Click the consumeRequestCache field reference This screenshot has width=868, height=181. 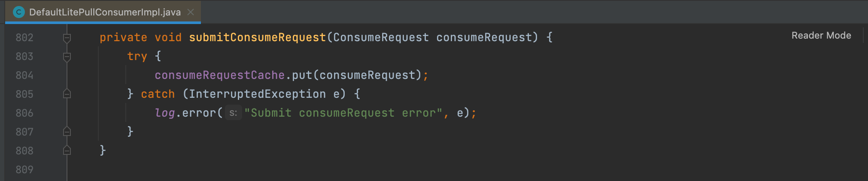(220, 75)
